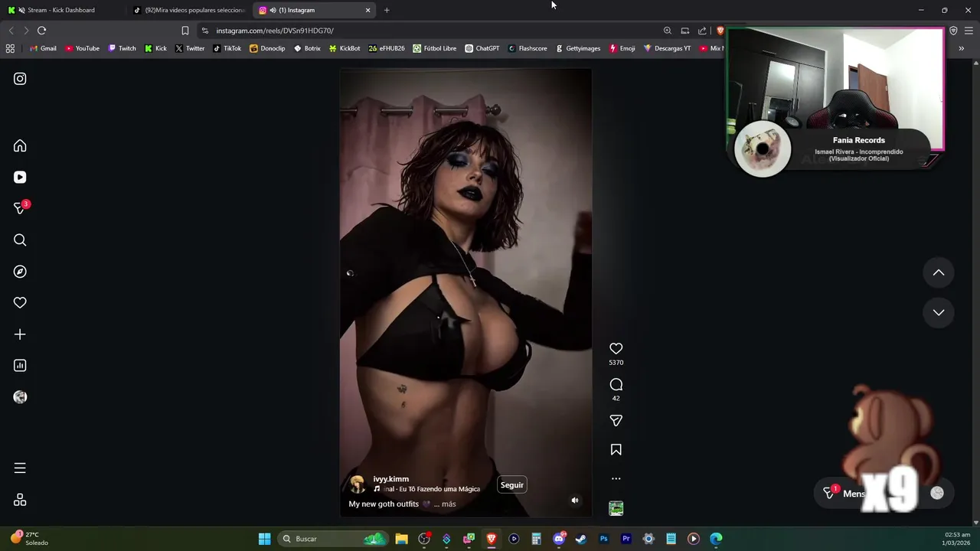The height and width of the screenshot is (551, 980).
Task: Click the taskbar Buscar search box
Action: [334, 539]
